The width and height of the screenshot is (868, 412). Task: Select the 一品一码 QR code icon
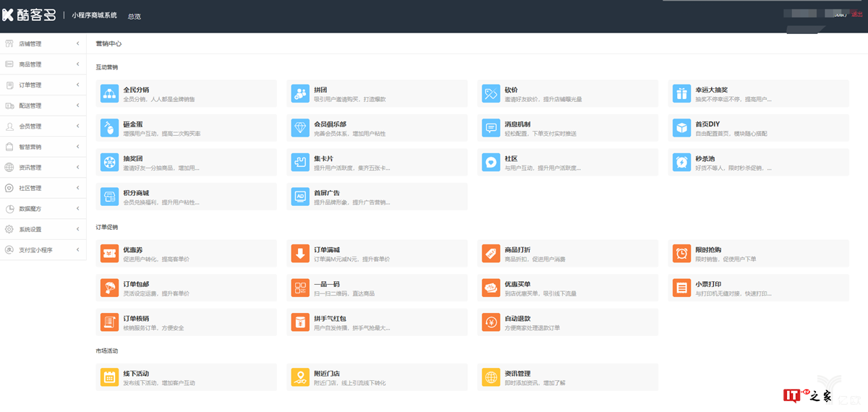pos(299,288)
